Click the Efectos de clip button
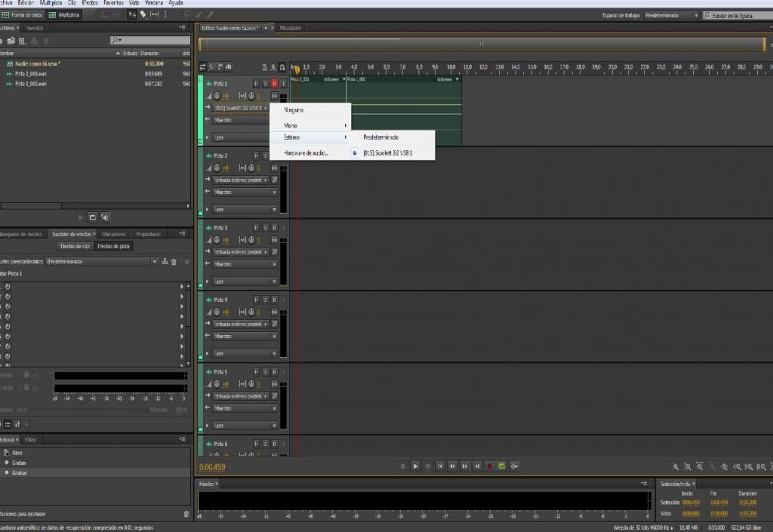Viewport: 773px width, 532px height. pos(75,246)
